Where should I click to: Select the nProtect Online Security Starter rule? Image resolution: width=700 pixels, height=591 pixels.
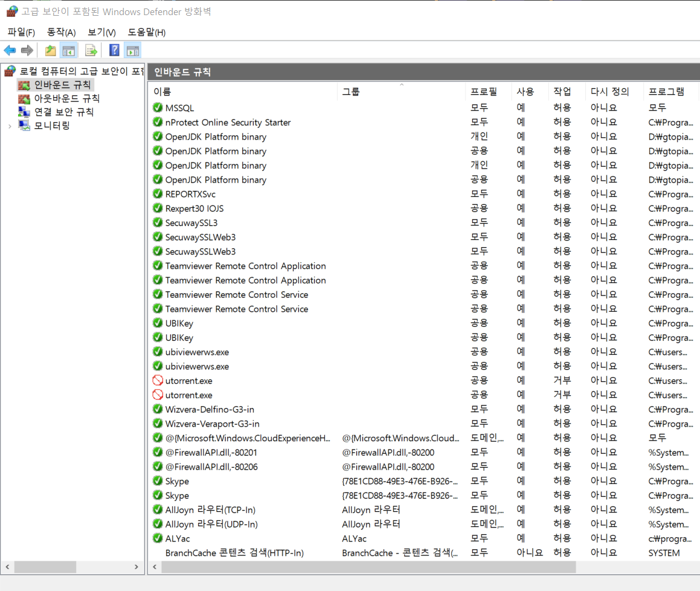pos(228,122)
